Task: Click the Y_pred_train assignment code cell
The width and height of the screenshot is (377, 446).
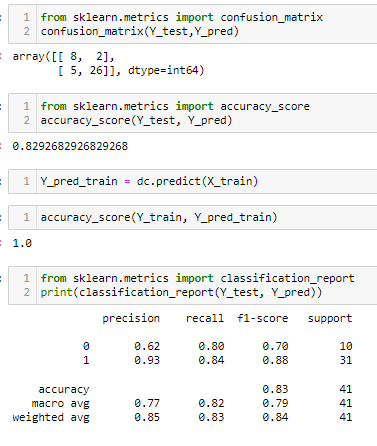Action: (x=193, y=181)
